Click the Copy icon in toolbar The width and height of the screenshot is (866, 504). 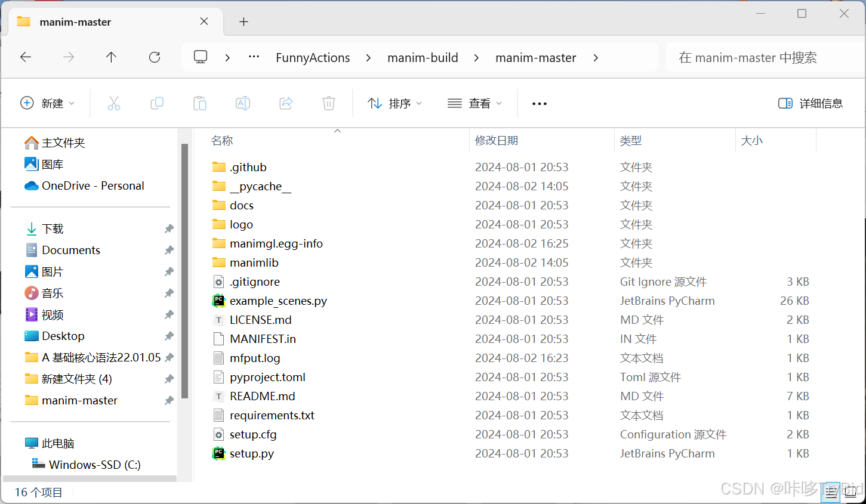click(x=157, y=103)
